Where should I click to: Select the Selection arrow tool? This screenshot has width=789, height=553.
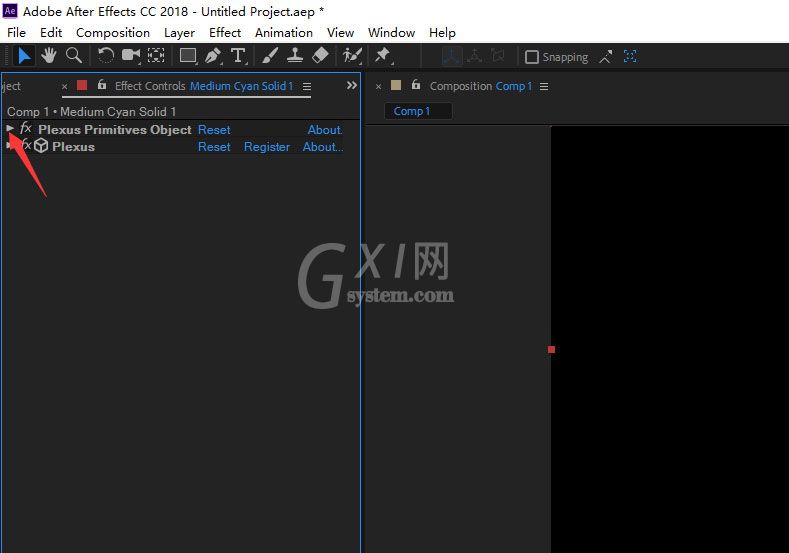[x=24, y=56]
